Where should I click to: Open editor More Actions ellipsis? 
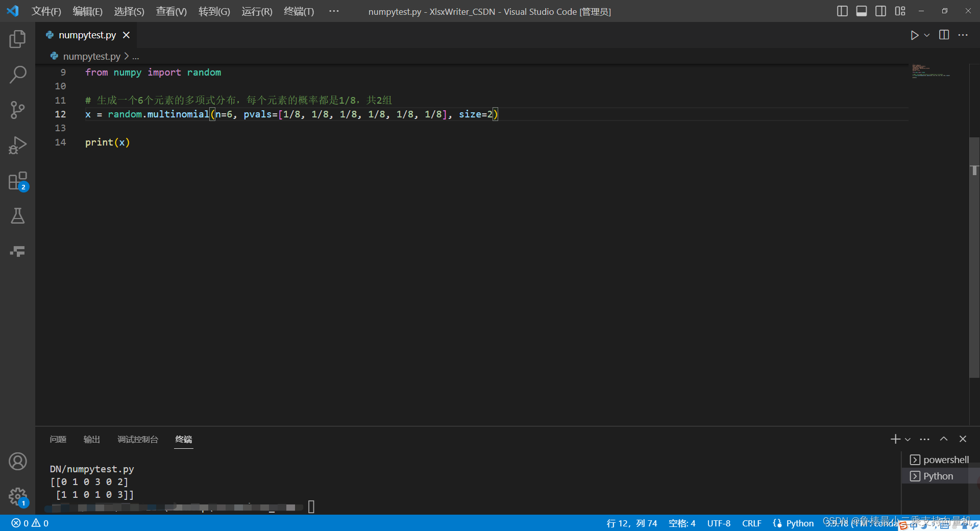[x=963, y=35]
